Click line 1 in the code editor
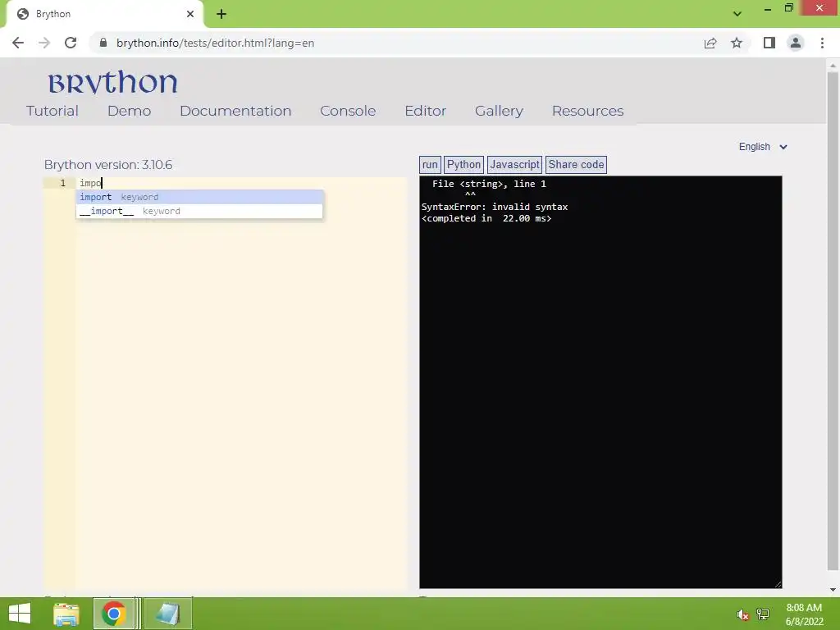The height and width of the screenshot is (630, 840). click(x=241, y=183)
